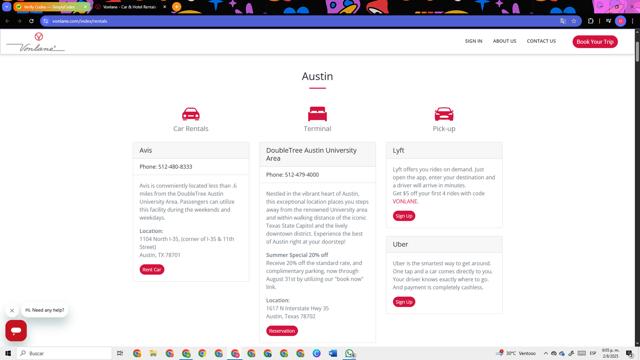Select the Terminal bed icon
This screenshot has width=640, height=360.
coord(318,114)
